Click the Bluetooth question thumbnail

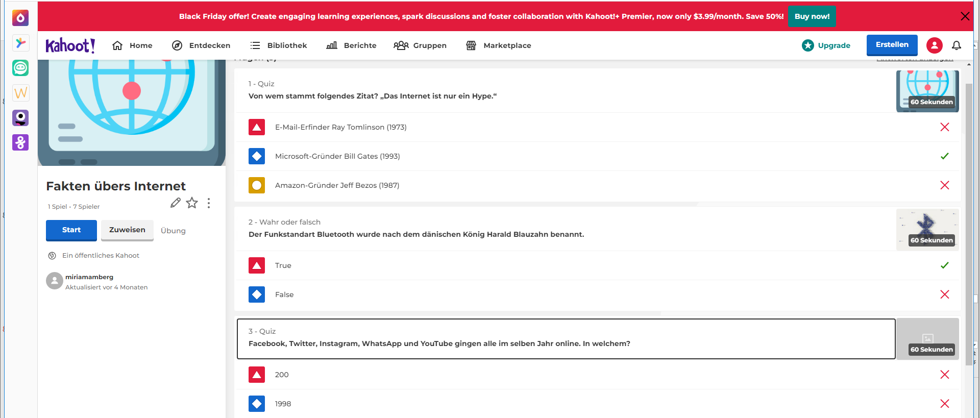click(x=927, y=229)
